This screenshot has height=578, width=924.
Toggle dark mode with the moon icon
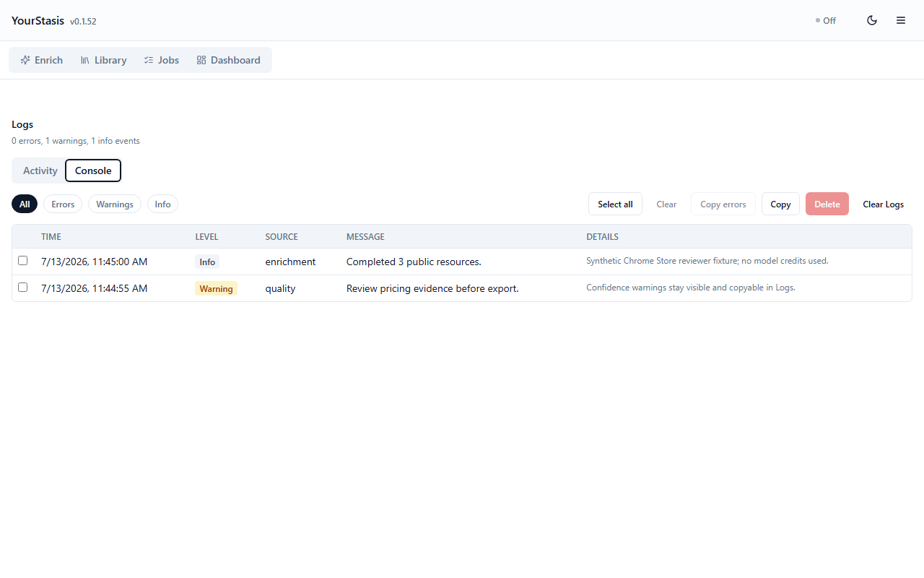(x=872, y=20)
